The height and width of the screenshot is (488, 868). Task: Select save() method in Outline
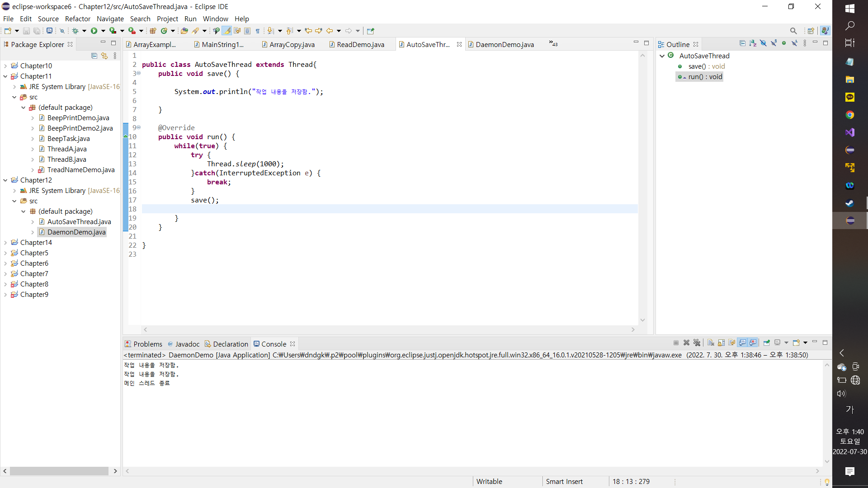coord(697,66)
